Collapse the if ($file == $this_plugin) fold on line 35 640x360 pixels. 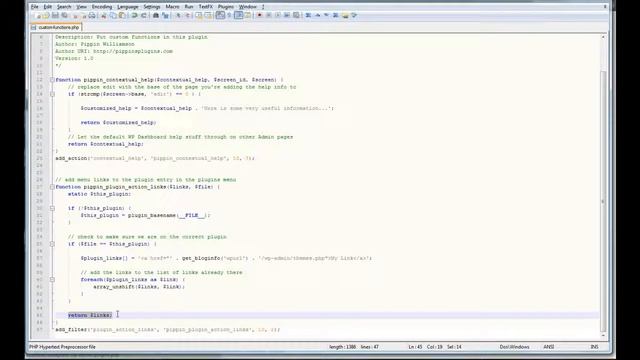(x=52, y=244)
